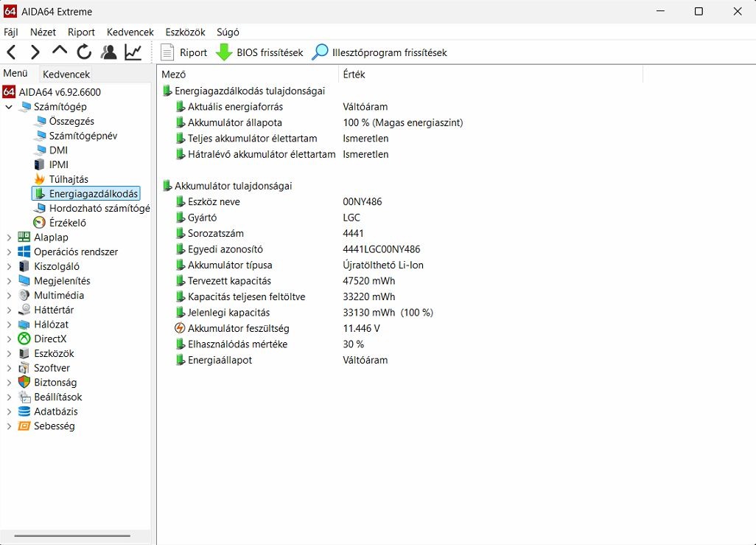Click the Alaplap motherboard icon

24,237
